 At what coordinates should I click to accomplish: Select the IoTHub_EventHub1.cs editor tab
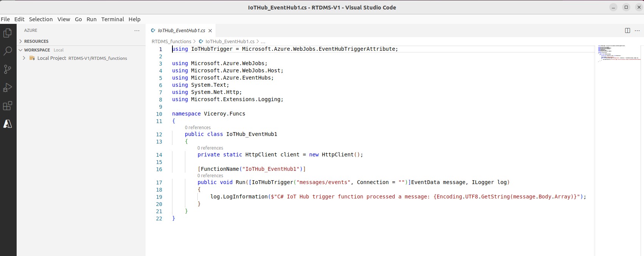(x=182, y=31)
